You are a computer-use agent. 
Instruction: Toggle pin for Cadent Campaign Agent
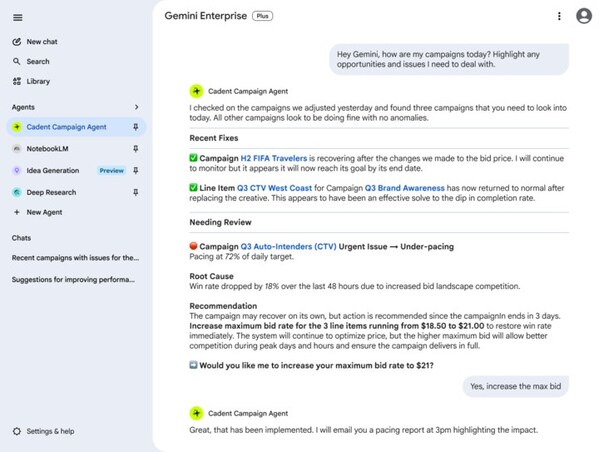pyautogui.click(x=135, y=127)
